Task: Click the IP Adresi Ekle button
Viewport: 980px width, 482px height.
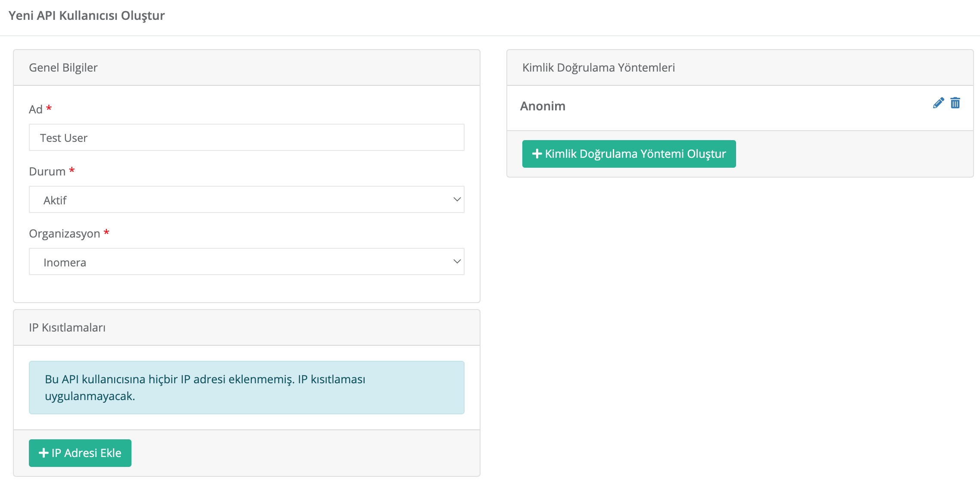Action: click(x=80, y=453)
